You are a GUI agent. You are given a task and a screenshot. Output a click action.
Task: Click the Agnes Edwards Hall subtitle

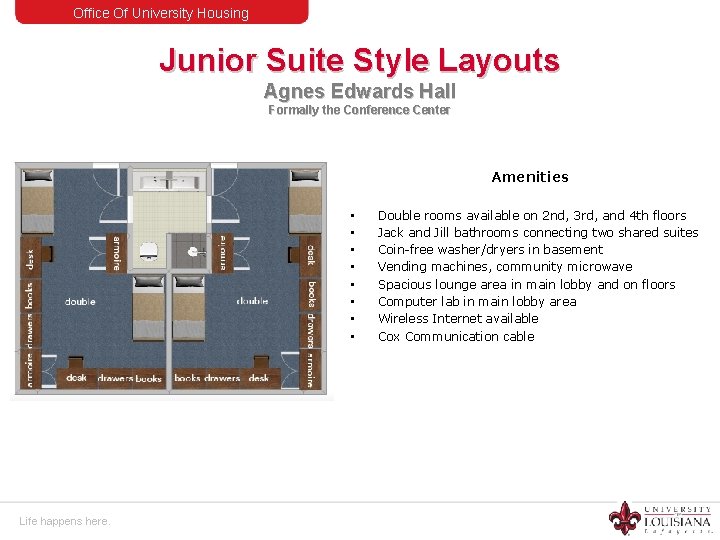point(360,91)
